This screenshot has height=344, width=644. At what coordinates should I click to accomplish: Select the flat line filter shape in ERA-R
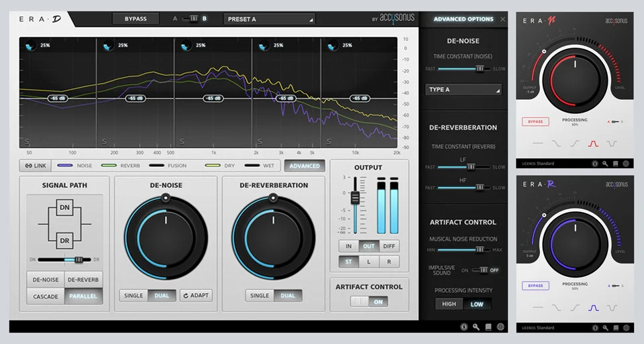537,308
